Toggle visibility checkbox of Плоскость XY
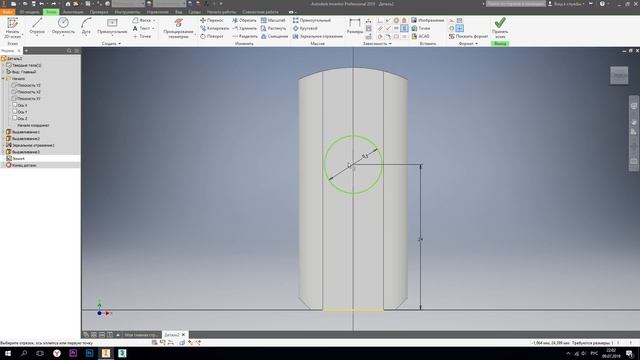The height and width of the screenshot is (360, 640). pos(14,98)
